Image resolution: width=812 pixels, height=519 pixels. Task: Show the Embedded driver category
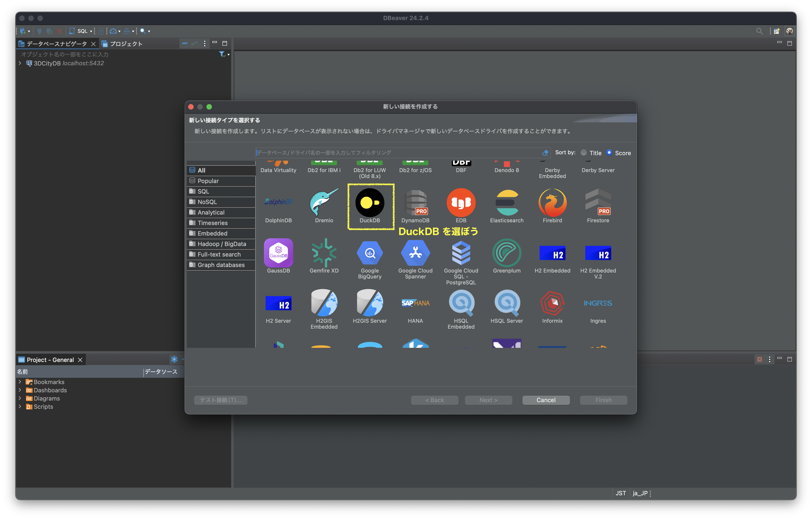click(x=212, y=233)
